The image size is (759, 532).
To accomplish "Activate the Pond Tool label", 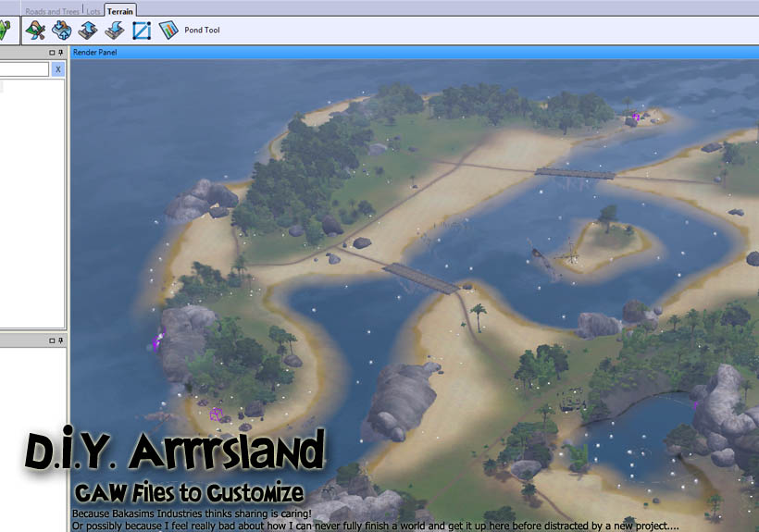I will [202, 30].
